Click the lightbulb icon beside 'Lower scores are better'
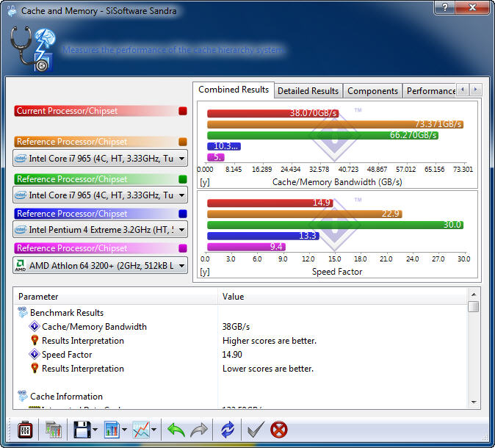Screen dimensions: 495x448 click(x=35, y=368)
